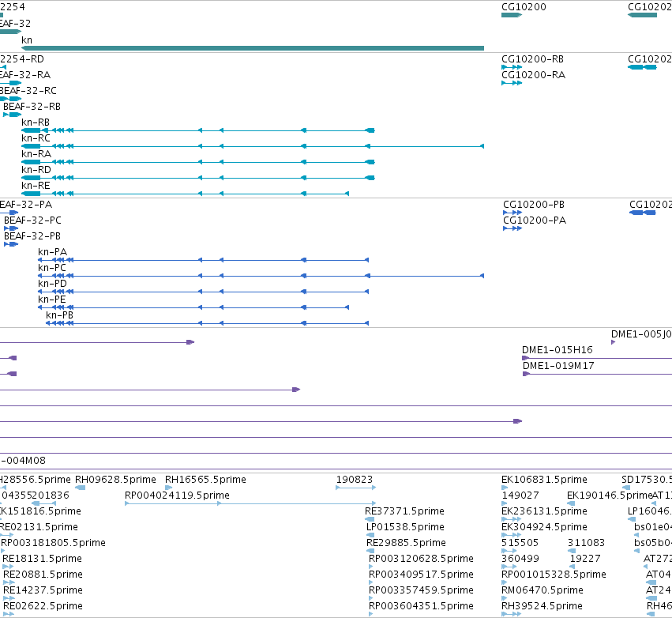Select the RH16565.5prime EST arrow
Viewport: 672px width, 618px height.
coord(168,488)
